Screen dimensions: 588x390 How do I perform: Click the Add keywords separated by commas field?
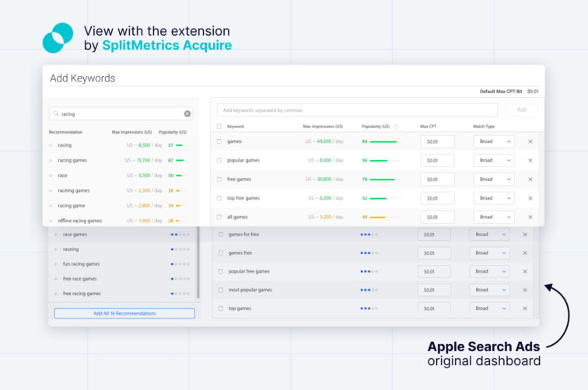click(357, 110)
